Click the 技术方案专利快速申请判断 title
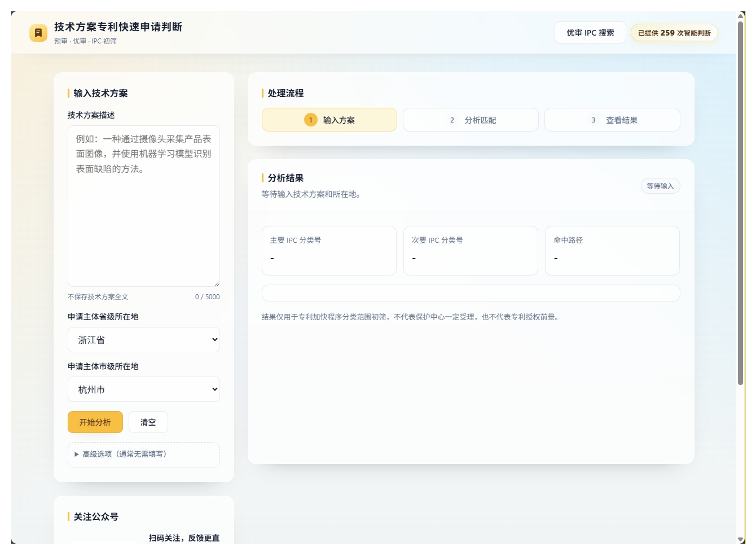Image resolution: width=756 pixels, height=555 pixels. 118,27
